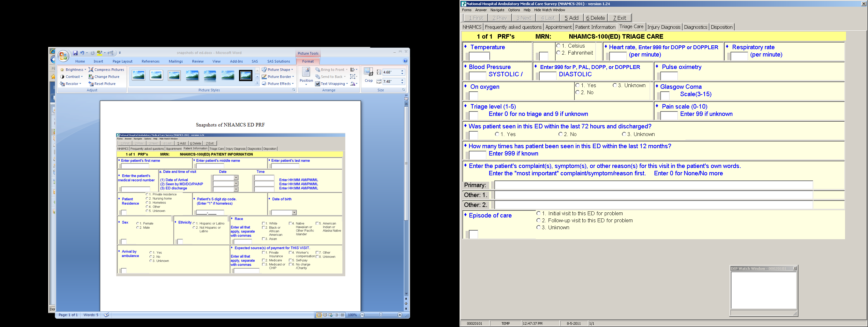868x327 pixels.
Task: Click the Primary complaint text field
Action: pyautogui.click(x=653, y=185)
